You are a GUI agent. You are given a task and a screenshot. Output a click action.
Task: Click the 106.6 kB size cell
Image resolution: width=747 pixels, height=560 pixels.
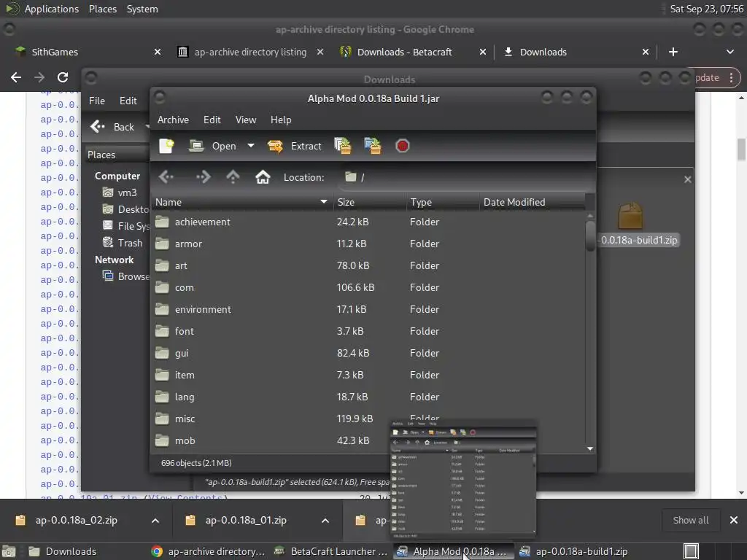tap(355, 287)
